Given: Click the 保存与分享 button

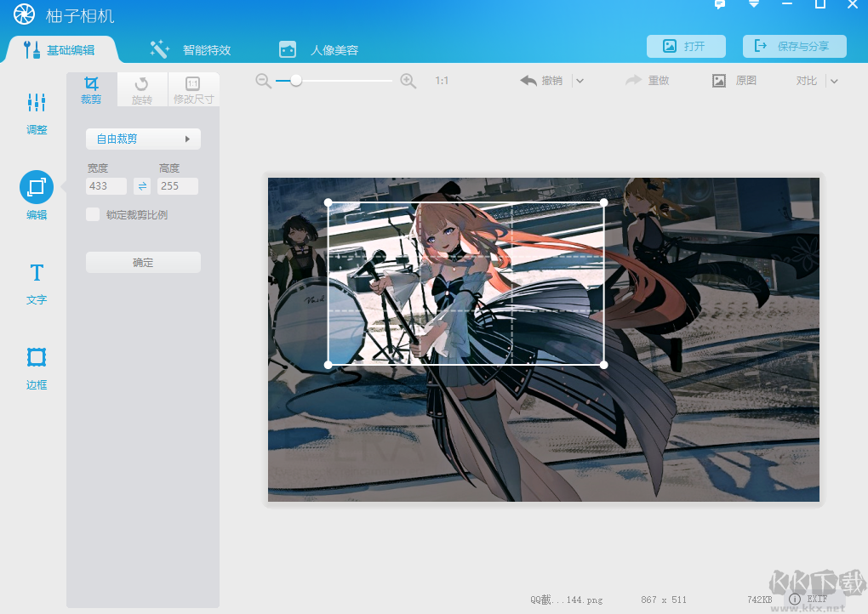Looking at the screenshot, I should pos(794,46).
